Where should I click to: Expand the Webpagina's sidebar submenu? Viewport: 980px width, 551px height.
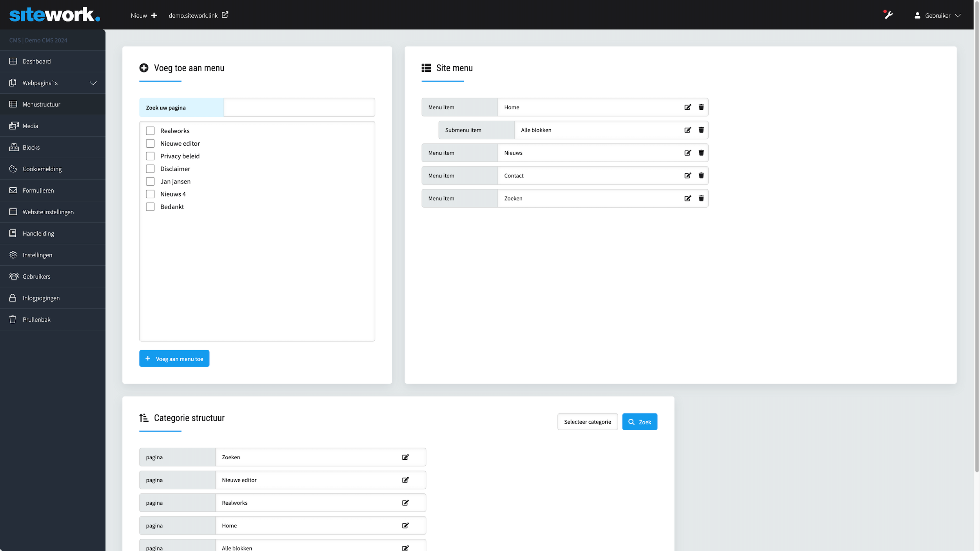point(93,83)
